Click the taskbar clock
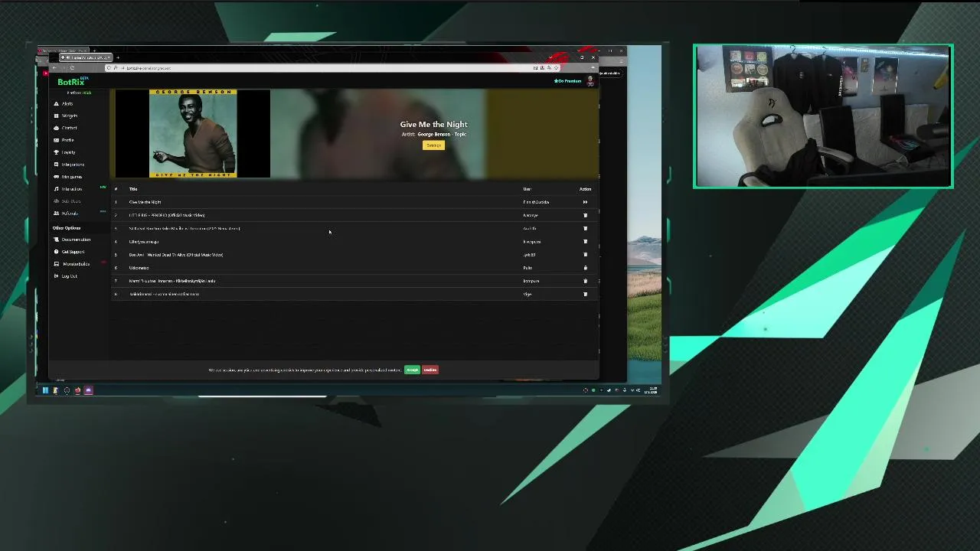This screenshot has height=551, width=980. click(652, 390)
